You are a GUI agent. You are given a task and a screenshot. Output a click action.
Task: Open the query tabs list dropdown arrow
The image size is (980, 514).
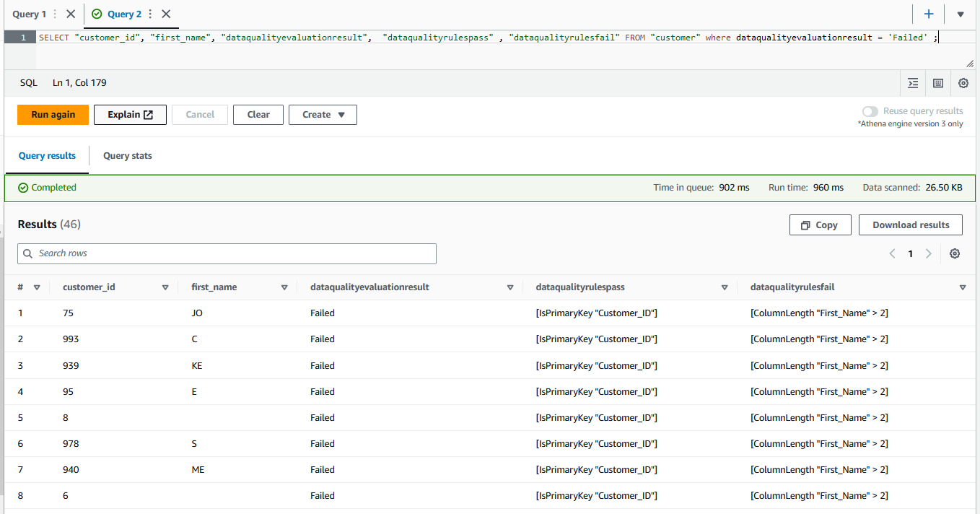[961, 14]
